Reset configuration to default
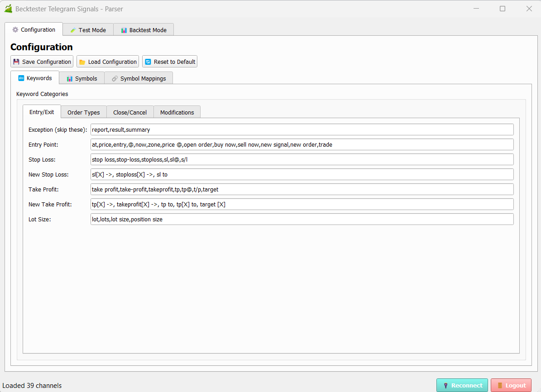Image resolution: width=541 pixels, height=392 pixels. (170, 62)
